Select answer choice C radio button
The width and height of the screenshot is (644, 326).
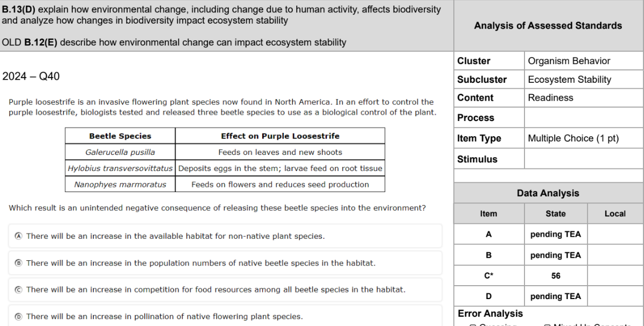(x=18, y=289)
